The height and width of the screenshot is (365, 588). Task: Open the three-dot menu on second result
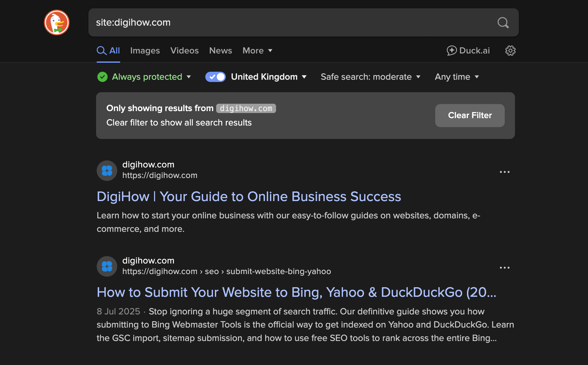point(504,268)
